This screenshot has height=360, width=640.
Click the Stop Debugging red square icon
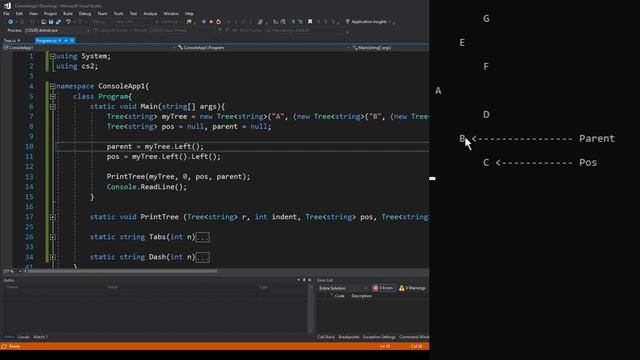tap(211, 22)
